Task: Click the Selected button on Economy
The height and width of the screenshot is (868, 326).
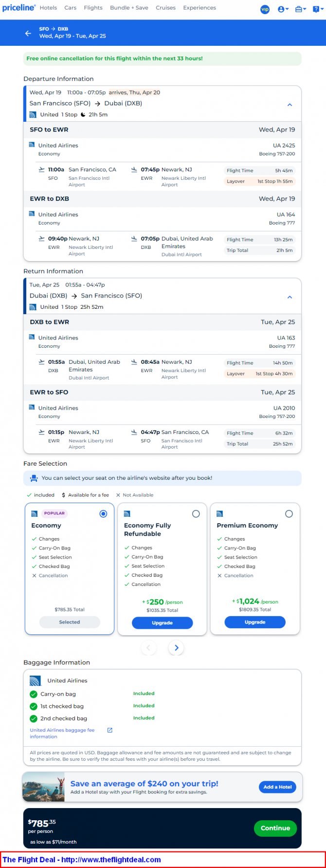Action: (70, 622)
